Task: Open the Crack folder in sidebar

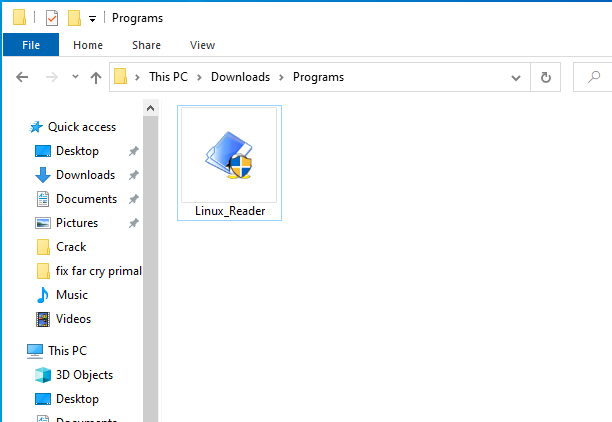Action: click(71, 247)
